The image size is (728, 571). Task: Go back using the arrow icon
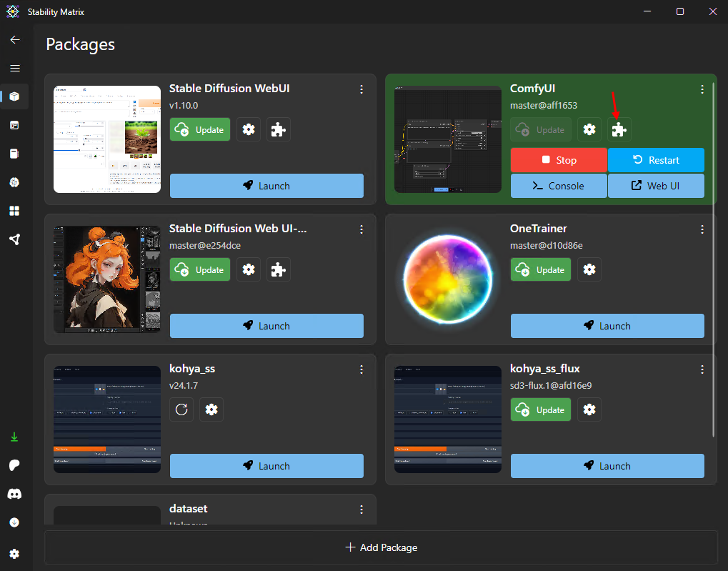tap(15, 39)
